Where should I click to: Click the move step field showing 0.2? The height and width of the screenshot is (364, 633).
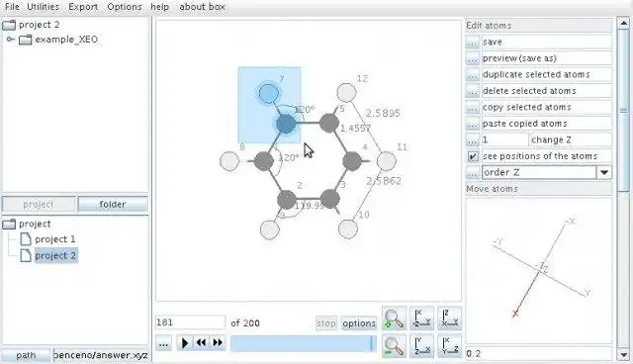tap(539, 354)
